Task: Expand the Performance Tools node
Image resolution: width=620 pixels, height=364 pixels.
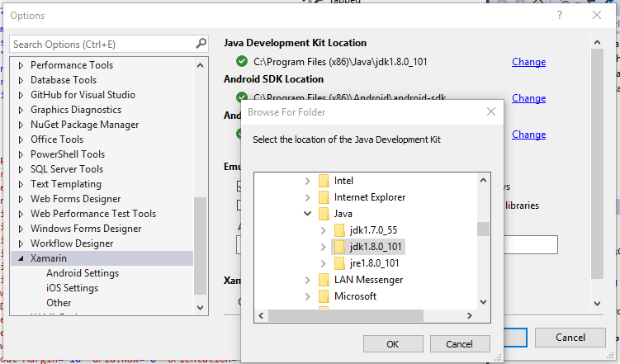Action: (21, 65)
